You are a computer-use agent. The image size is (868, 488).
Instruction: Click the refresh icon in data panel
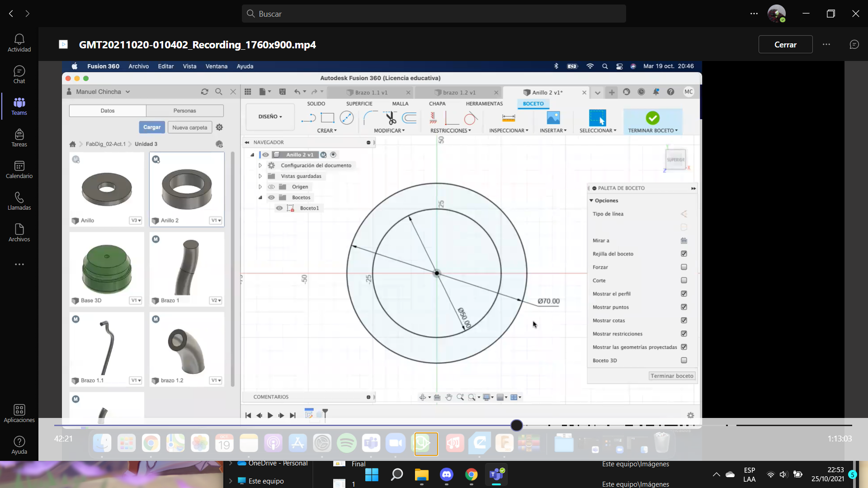(x=204, y=92)
